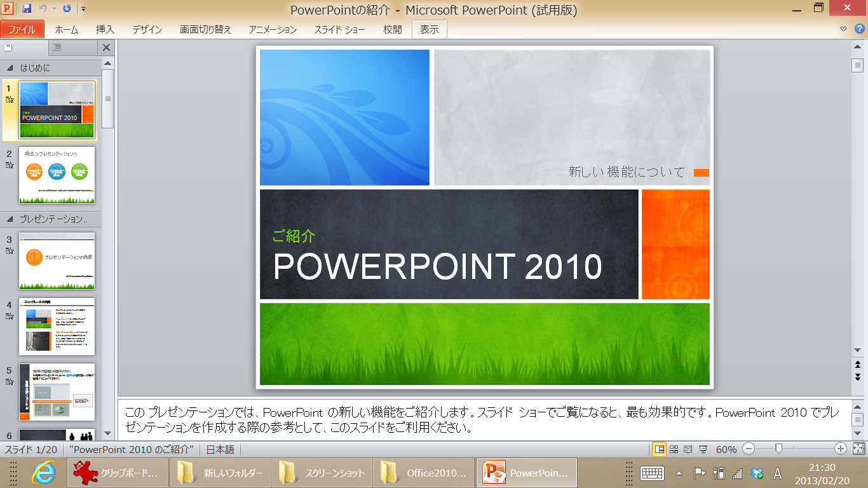Open the PowerPoint application icon menu
The height and width of the screenshot is (488, 868).
(8, 9)
